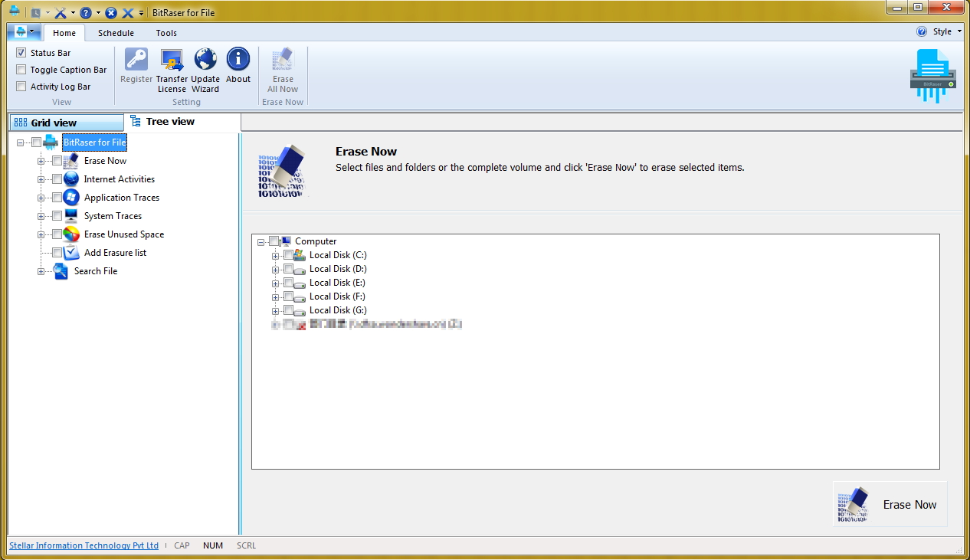Uncheck the Status Bar checkbox

coord(21,53)
